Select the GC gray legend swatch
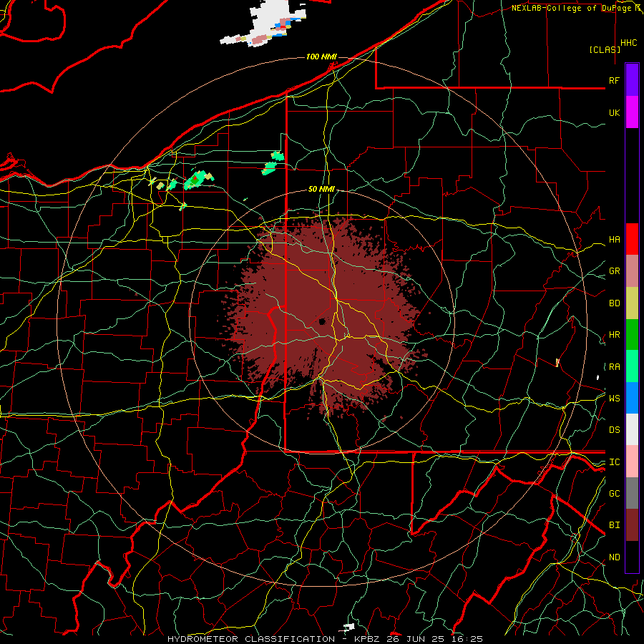The image size is (644, 644). click(632, 493)
